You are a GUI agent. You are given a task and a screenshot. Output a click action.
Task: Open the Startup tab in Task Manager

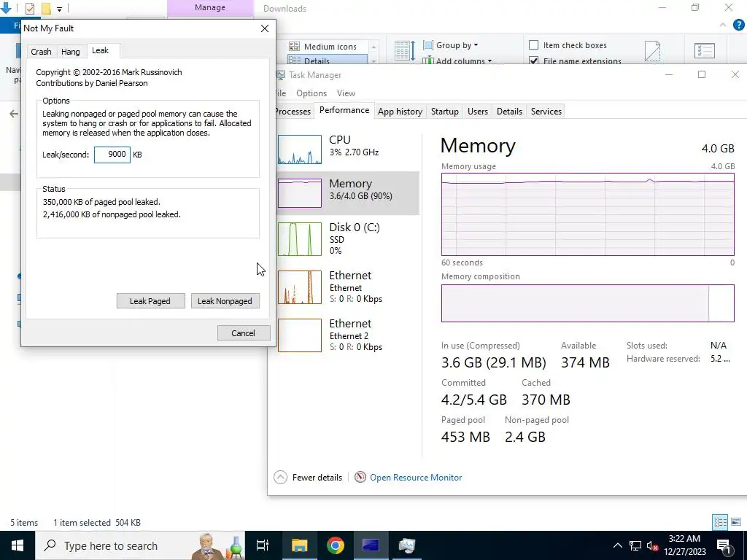[444, 111]
